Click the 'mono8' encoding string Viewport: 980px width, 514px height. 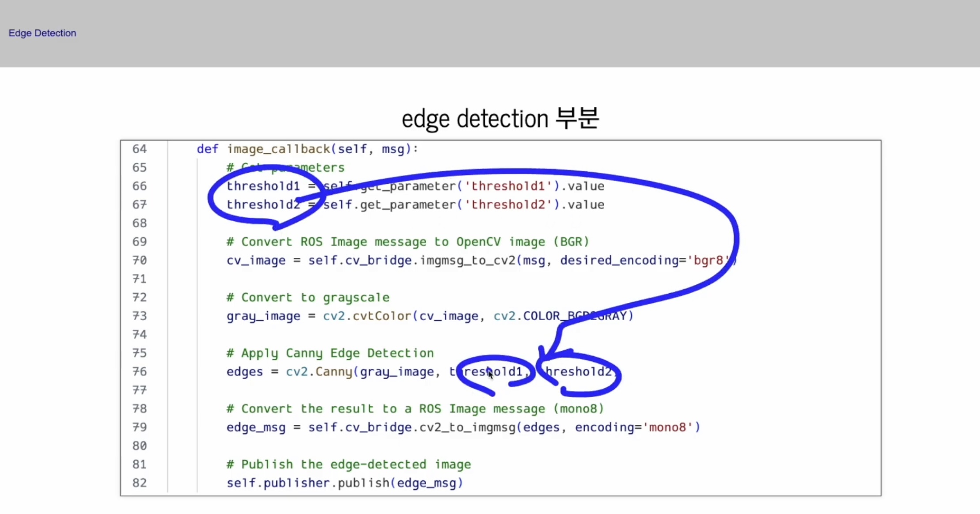pos(667,427)
